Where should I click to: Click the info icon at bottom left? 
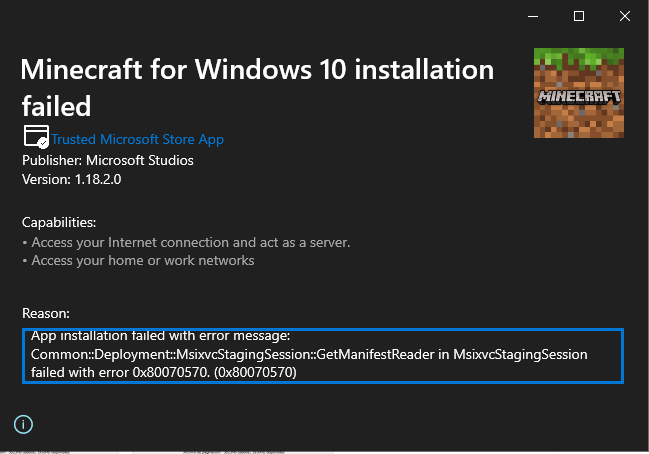(x=24, y=425)
